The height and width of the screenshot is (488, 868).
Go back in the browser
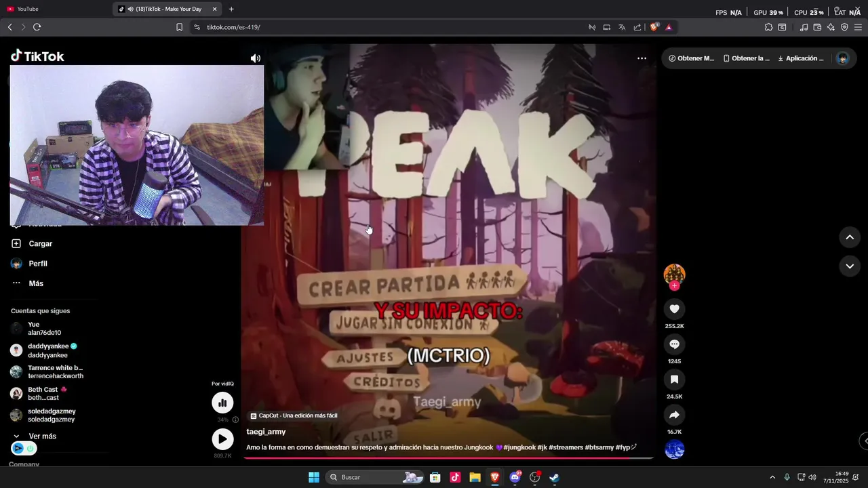tap(9, 27)
